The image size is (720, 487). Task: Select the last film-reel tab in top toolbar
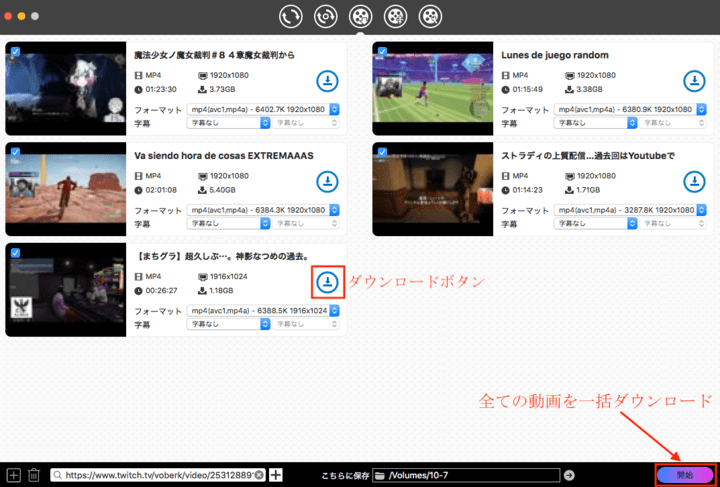(430, 16)
